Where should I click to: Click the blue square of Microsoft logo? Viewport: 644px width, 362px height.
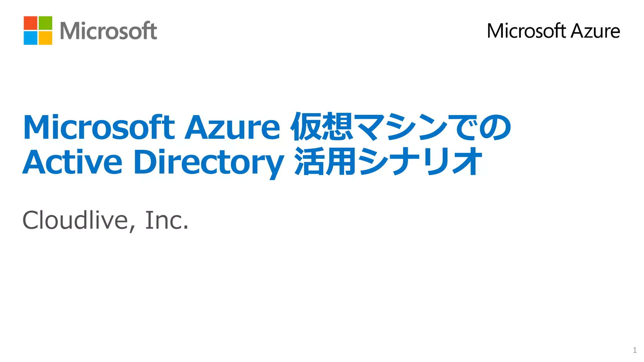(x=31, y=38)
